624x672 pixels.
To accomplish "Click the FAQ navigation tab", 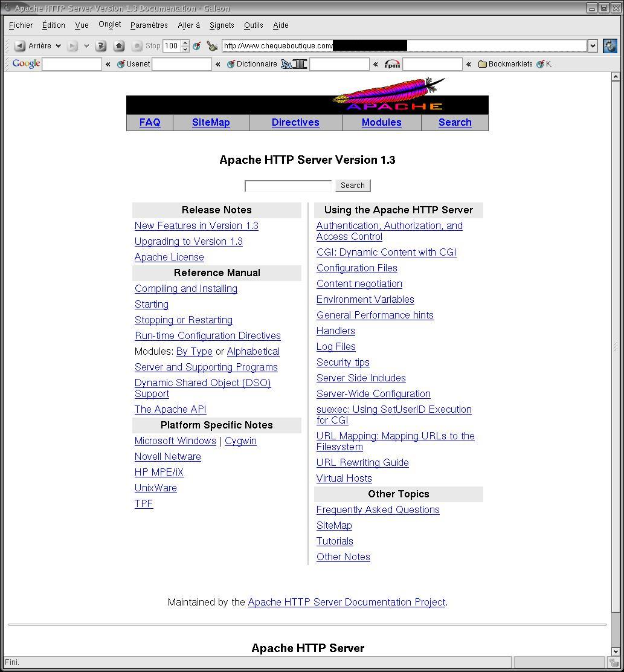I will click(150, 122).
